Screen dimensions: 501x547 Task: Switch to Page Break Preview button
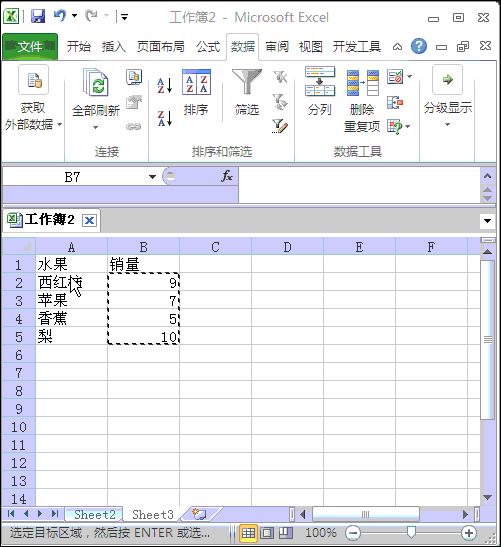286,533
